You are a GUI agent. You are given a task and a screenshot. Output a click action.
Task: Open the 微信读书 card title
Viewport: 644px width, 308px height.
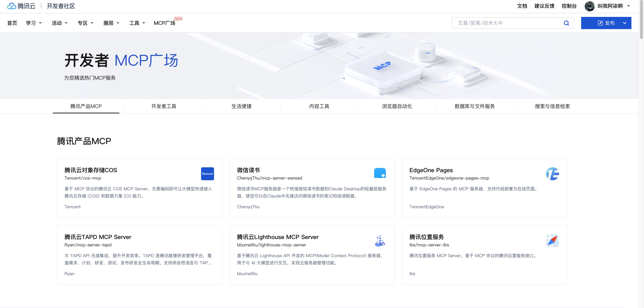click(248, 170)
